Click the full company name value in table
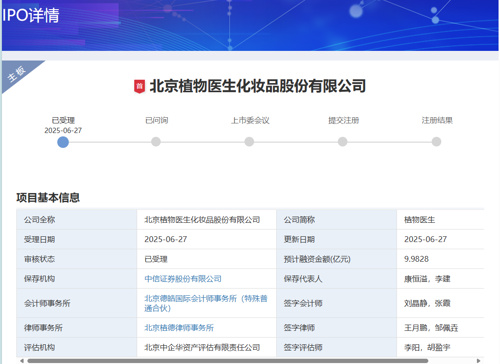500x364 pixels. click(x=202, y=220)
